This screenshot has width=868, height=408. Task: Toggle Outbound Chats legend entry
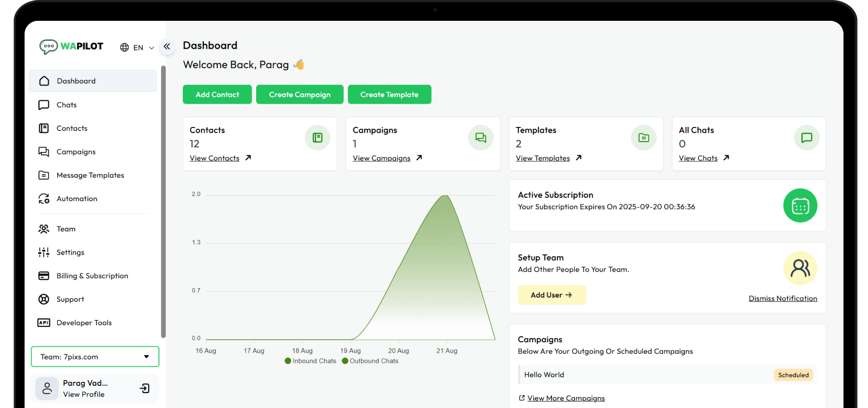(x=370, y=361)
